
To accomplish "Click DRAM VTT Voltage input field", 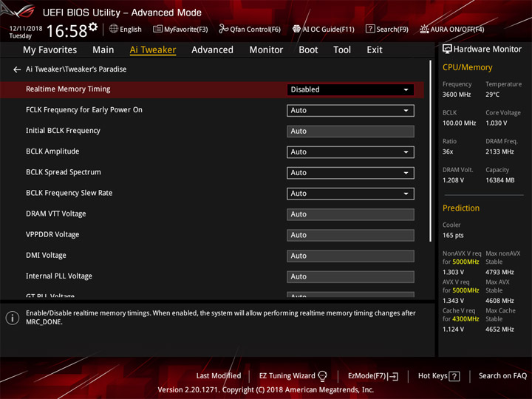I will 350,214.
